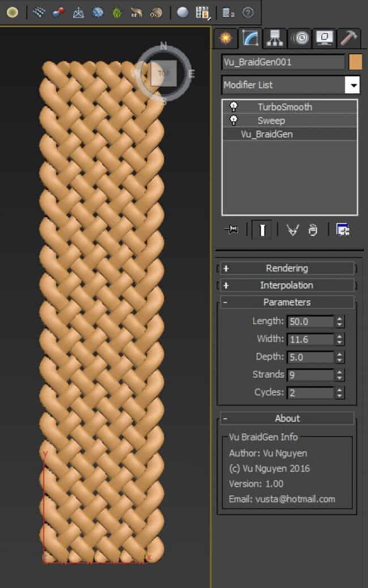Click Remove Modifier trash can icon
The width and height of the screenshot is (368, 588).
tap(313, 230)
